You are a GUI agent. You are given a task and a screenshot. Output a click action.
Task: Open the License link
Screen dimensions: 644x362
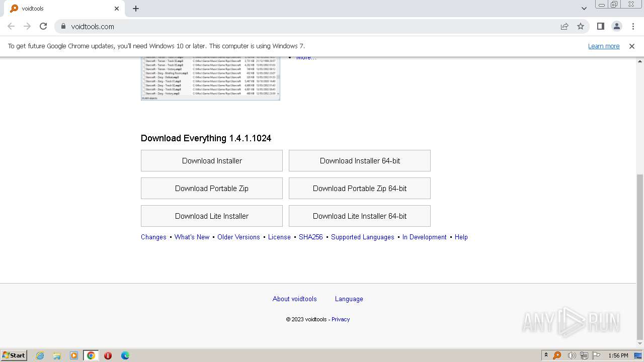tap(279, 237)
